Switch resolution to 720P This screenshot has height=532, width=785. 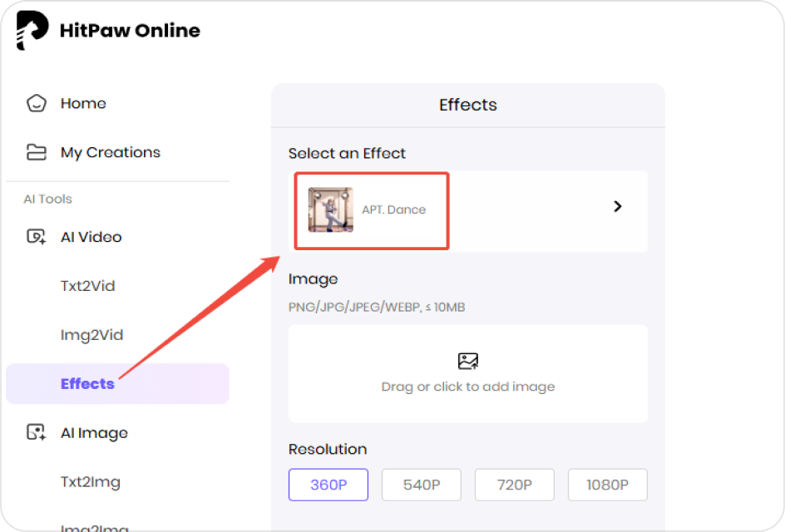coord(514,485)
